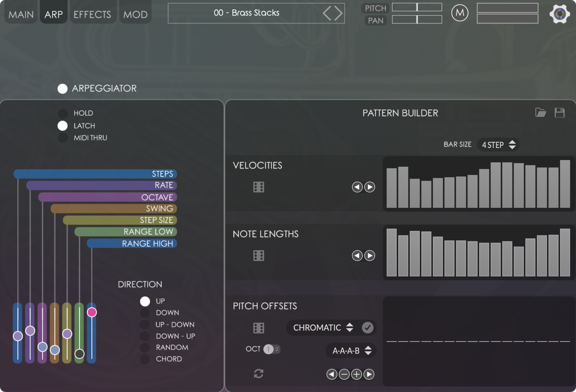This screenshot has width=576, height=392.
Task: Click the Velocities randomize dice icon
Action: (259, 187)
